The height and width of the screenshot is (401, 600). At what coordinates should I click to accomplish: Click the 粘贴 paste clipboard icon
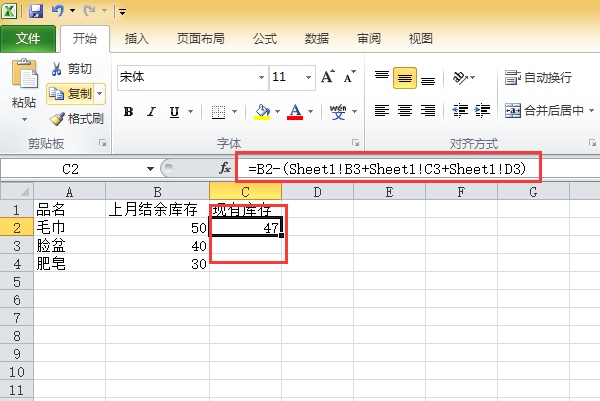pos(25,73)
